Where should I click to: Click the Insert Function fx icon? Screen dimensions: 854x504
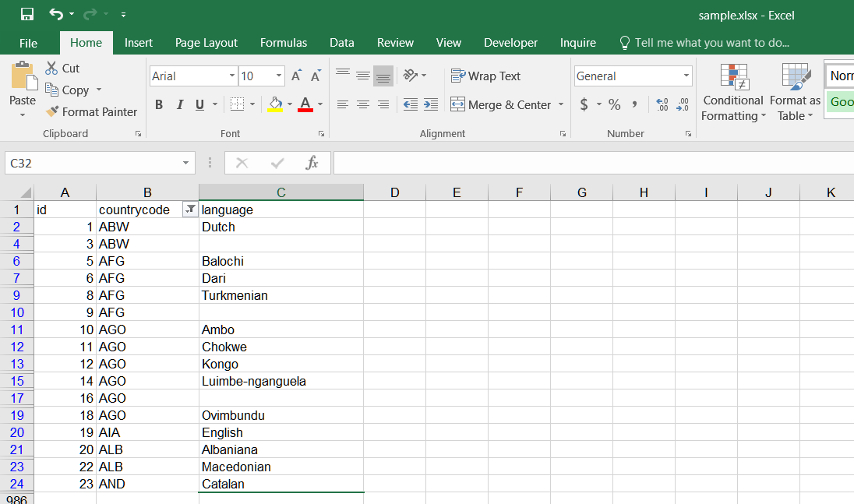tap(312, 163)
